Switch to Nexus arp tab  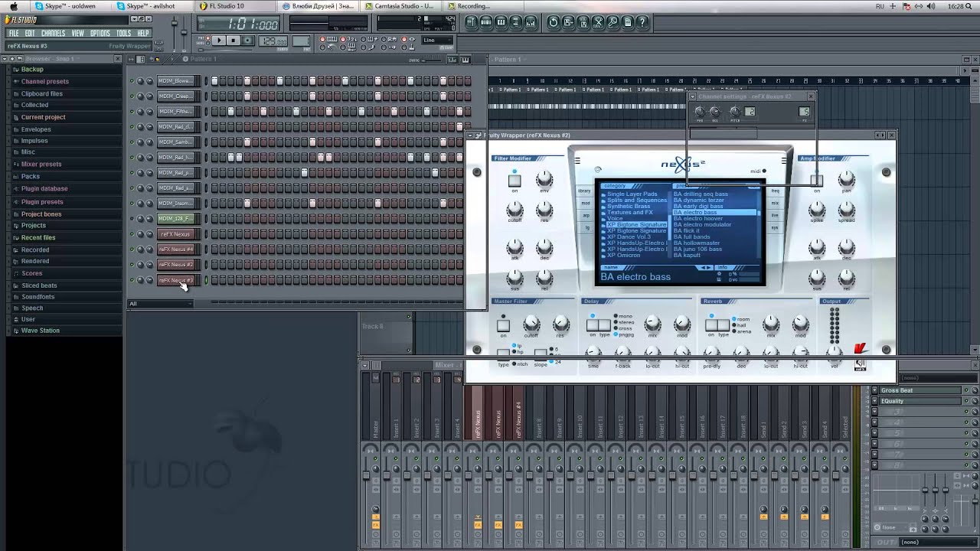click(586, 215)
